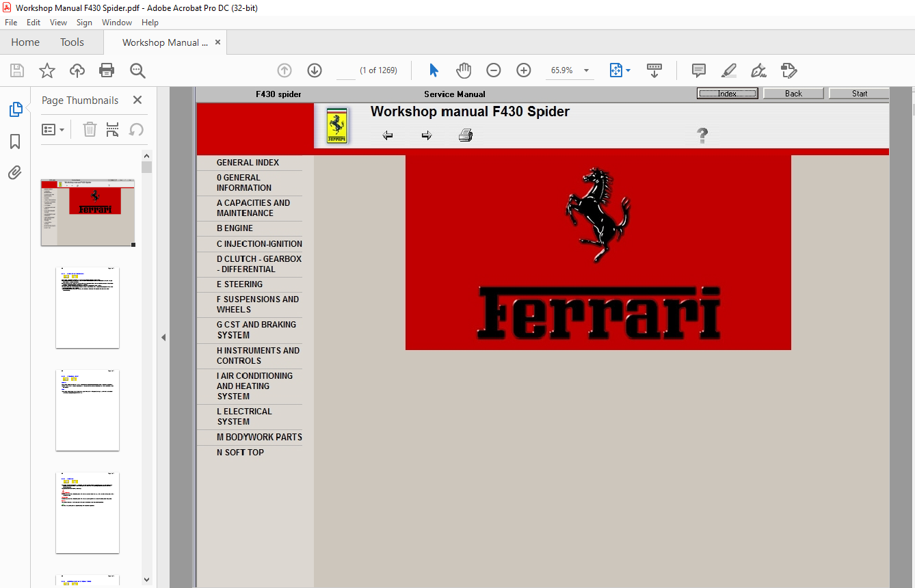Switch to the Tools tab

[72, 42]
